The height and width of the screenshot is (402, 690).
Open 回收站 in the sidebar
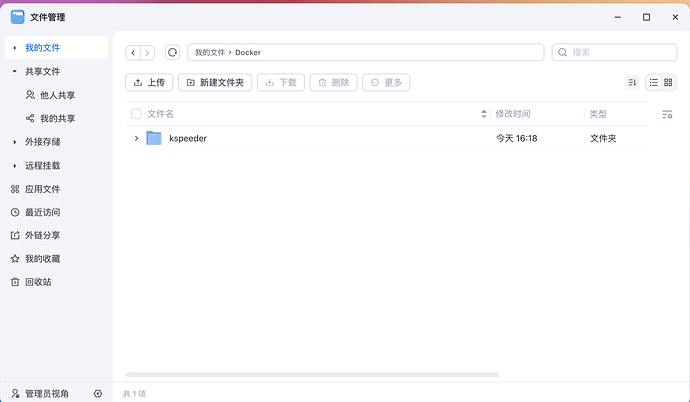(x=38, y=282)
